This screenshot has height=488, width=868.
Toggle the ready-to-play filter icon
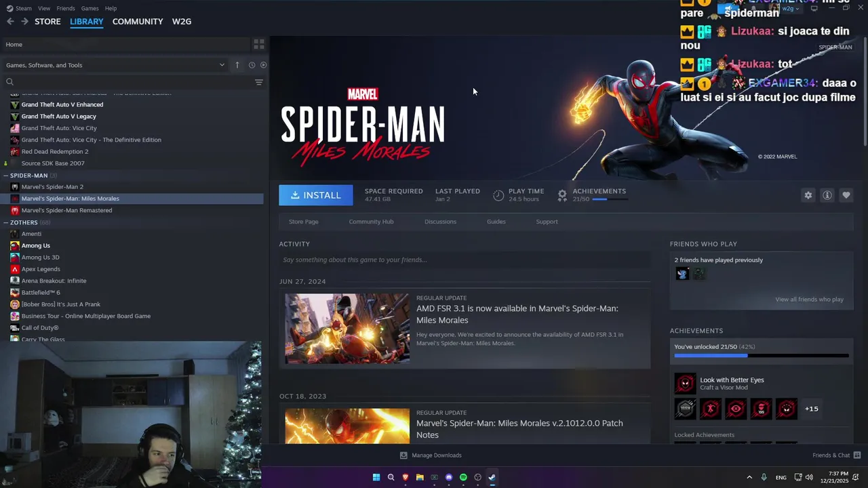[263, 65]
